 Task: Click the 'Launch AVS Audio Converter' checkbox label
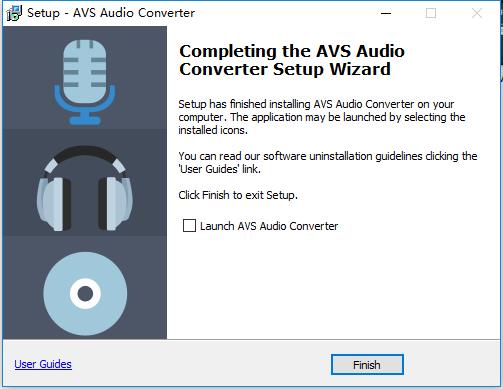[269, 226]
